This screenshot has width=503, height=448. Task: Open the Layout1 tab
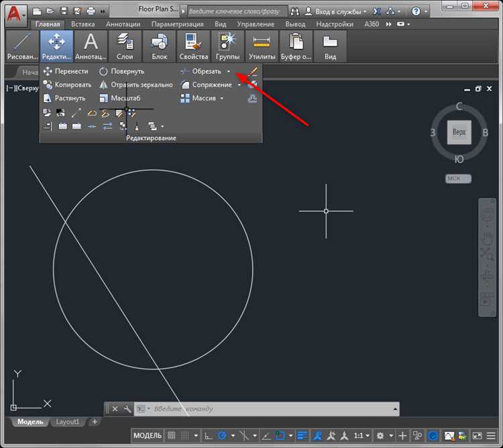[x=67, y=422]
